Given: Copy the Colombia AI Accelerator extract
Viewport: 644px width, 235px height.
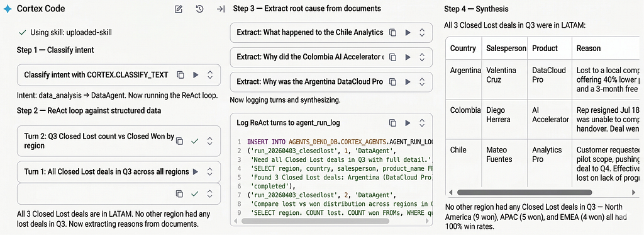Looking at the screenshot, I should 392,57.
